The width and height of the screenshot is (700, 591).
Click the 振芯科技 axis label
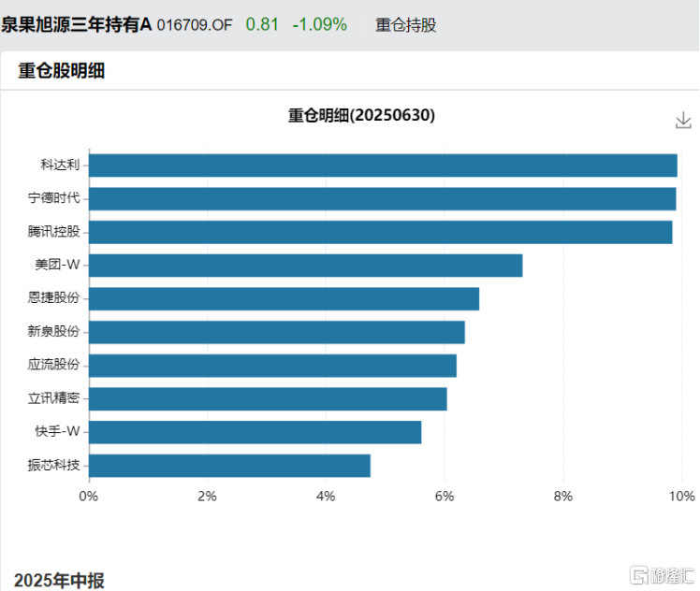coord(53,465)
